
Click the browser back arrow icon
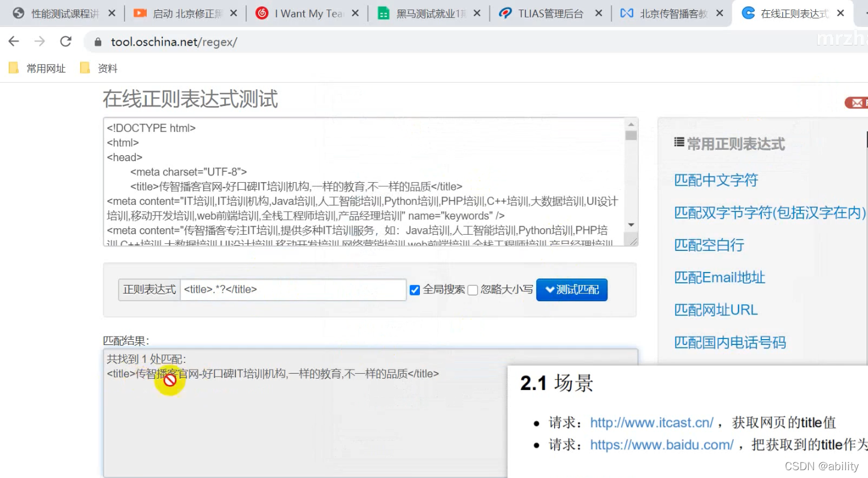point(13,41)
